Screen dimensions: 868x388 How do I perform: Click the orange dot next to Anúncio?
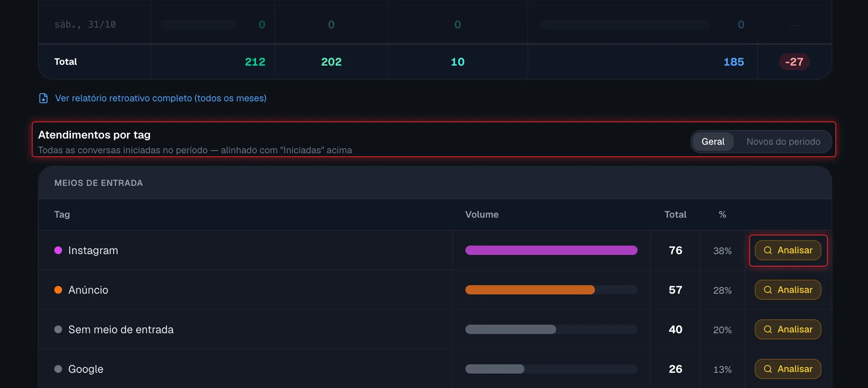[x=58, y=290]
